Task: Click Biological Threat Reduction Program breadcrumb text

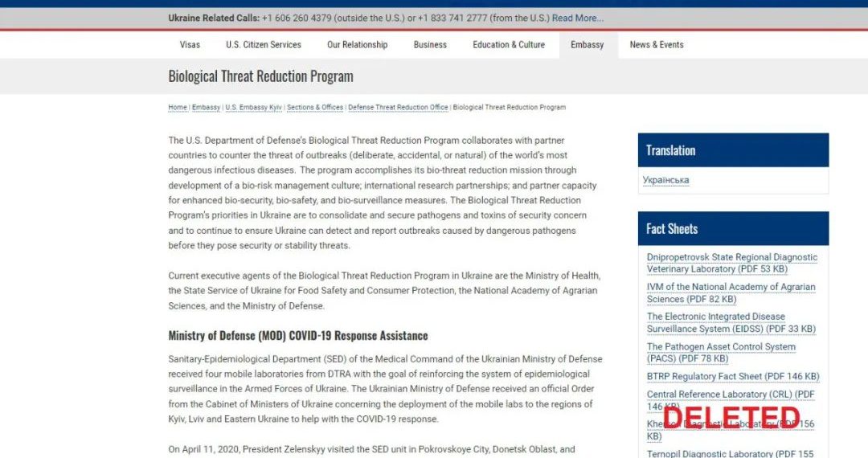Action: pos(510,108)
